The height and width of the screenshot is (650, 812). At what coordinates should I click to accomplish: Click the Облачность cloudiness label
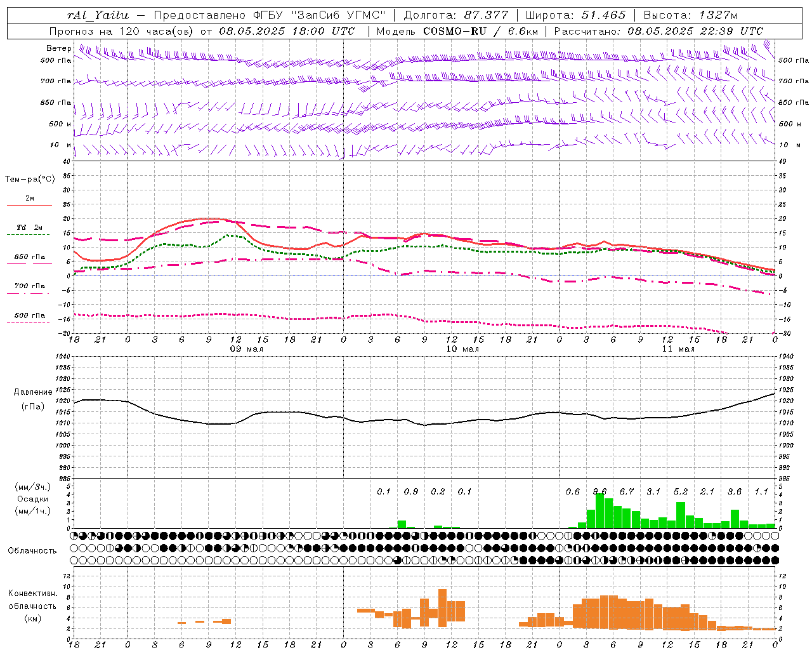tap(32, 550)
